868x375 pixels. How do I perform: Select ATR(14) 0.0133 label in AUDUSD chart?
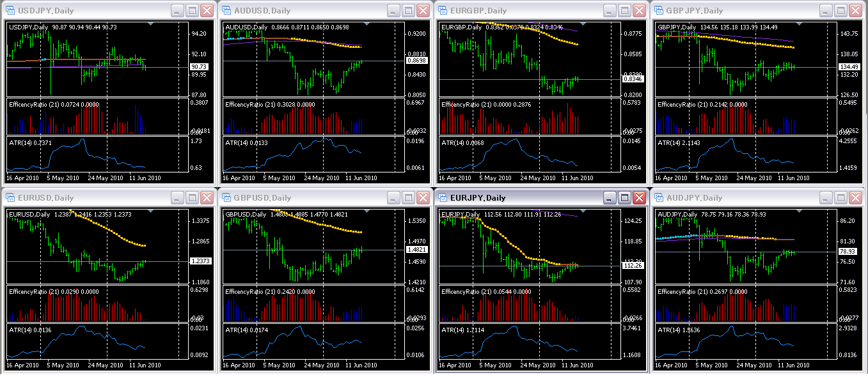pos(248,142)
